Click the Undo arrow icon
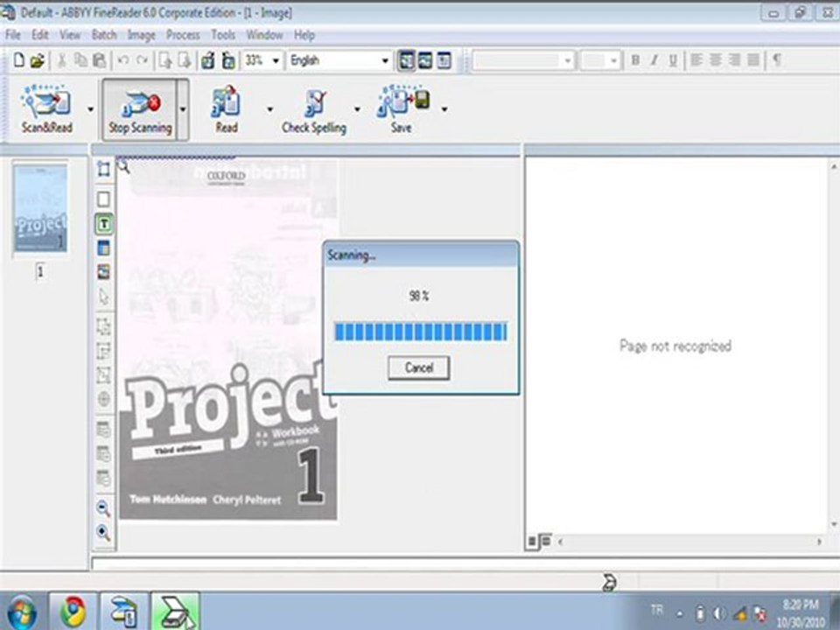Viewport: 840px width, 630px height. 123,60
